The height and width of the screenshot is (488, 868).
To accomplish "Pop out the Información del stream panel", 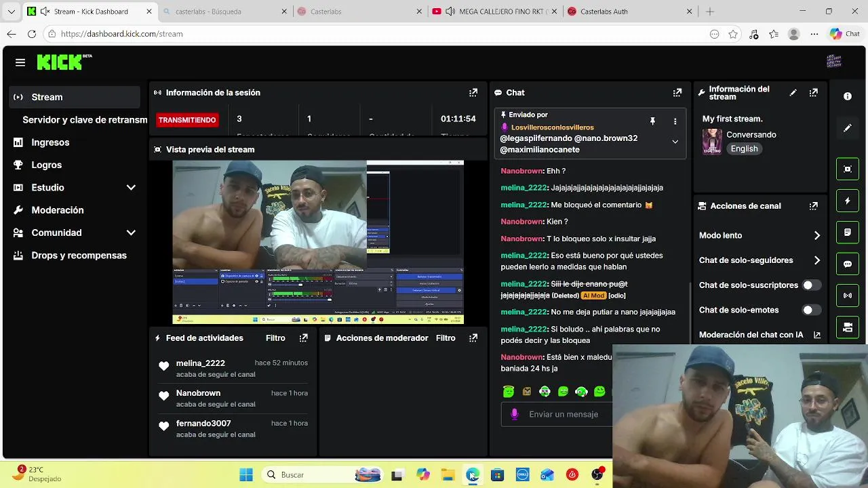I will tap(813, 93).
